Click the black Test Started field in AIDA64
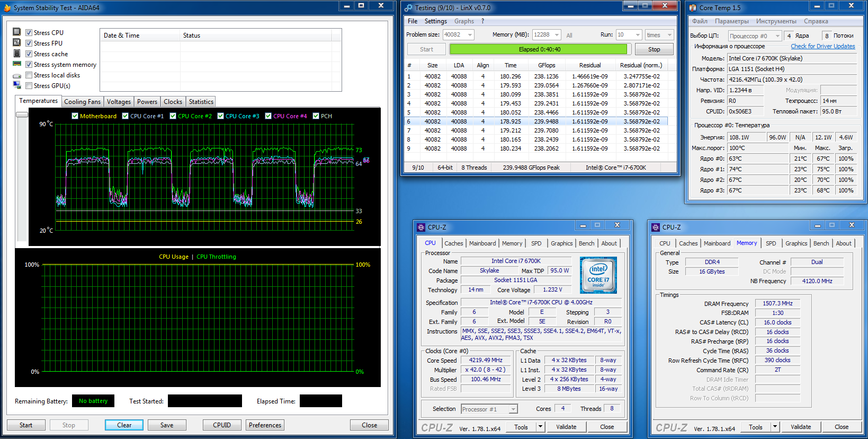The image size is (868, 439). [205, 401]
